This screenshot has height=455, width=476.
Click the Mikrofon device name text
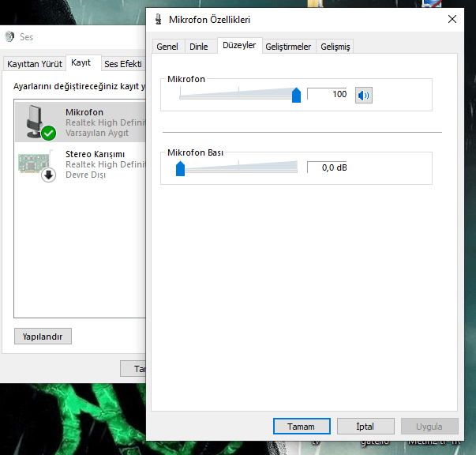(84, 112)
